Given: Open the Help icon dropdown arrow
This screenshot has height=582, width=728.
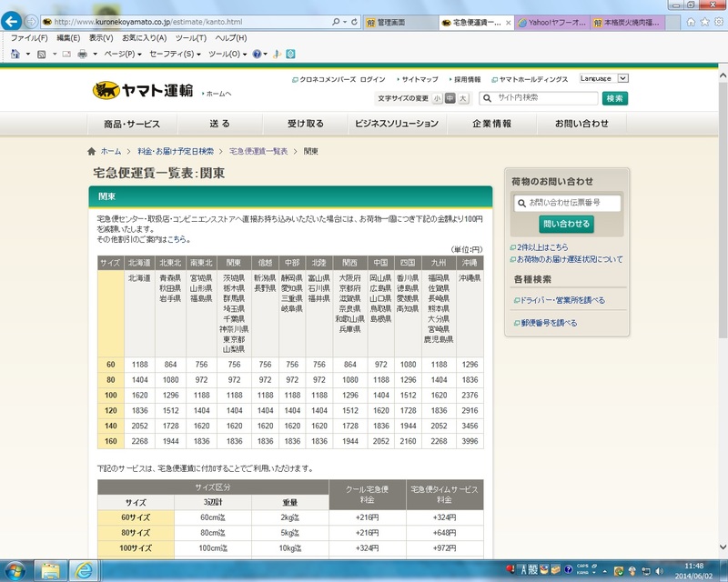Looking at the screenshot, I should point(265,55).
